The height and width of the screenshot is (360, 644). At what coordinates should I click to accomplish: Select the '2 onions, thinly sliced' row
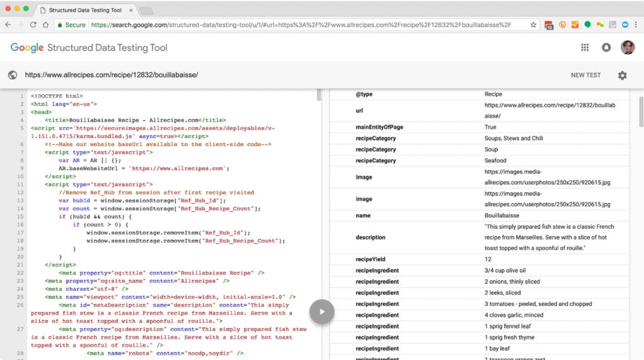[x=479, y=281]
